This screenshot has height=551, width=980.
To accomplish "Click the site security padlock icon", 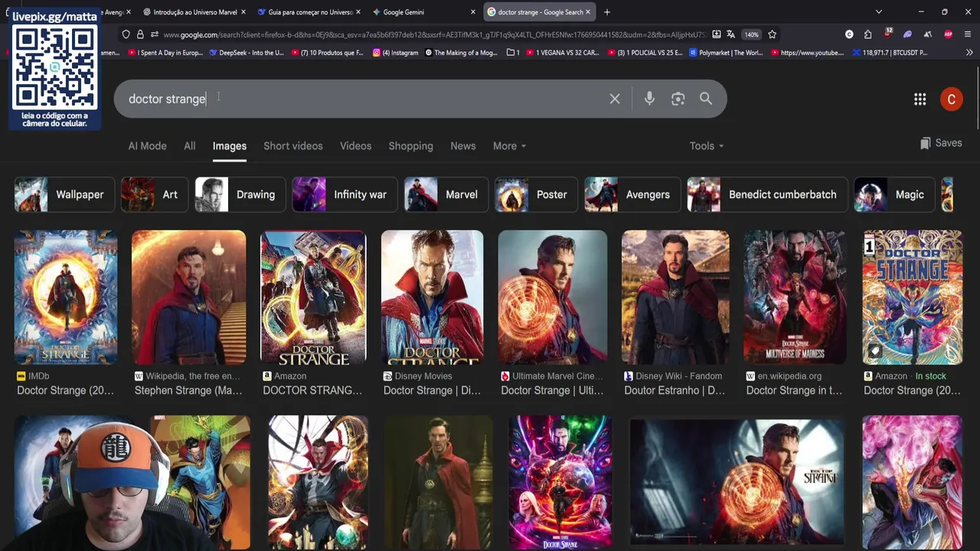I will pos(140,34).
